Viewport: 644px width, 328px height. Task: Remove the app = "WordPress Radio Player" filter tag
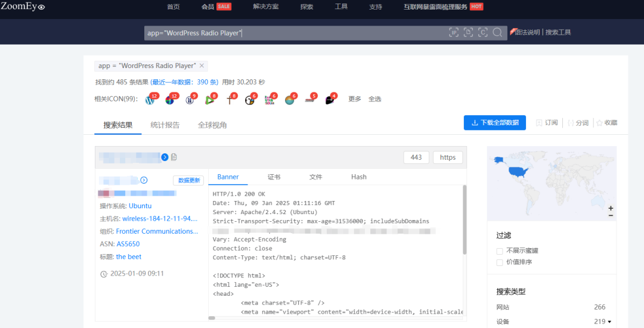pyautogui.click(x=202, y=66)
